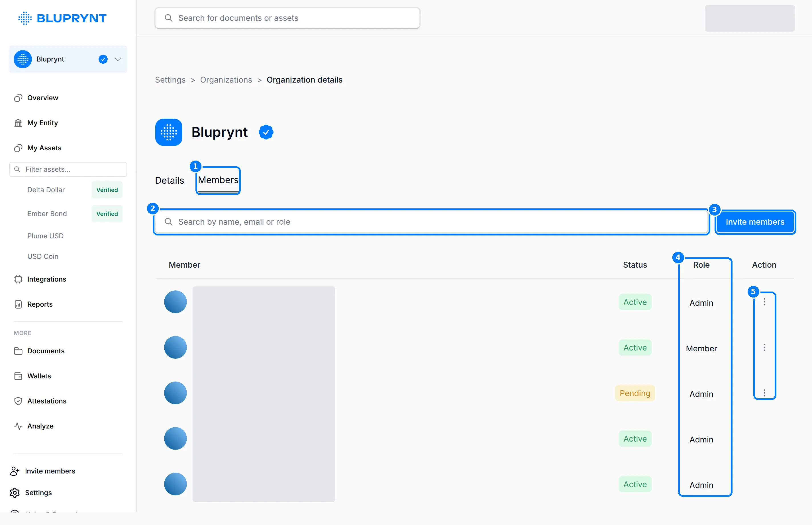Click the Member role cell
The width and height of the screenshot is (812, 525).
[x=701, y=348]
